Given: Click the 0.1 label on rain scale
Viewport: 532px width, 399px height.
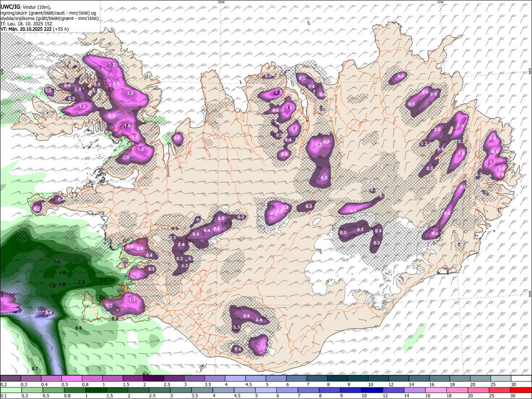Looking at the screenshot, I should click(3, 396).
